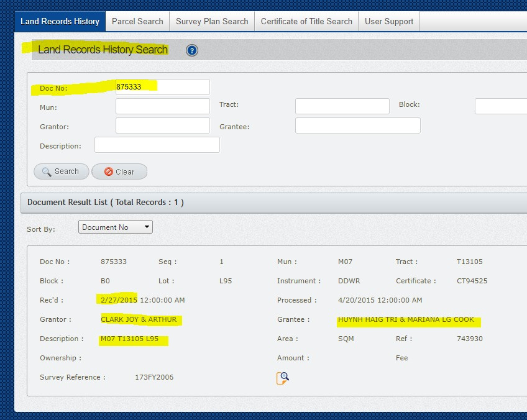This screenshot has width=527, height=420.
Task: Switch to Land Records History tab
Action: [x=60, y=22]
